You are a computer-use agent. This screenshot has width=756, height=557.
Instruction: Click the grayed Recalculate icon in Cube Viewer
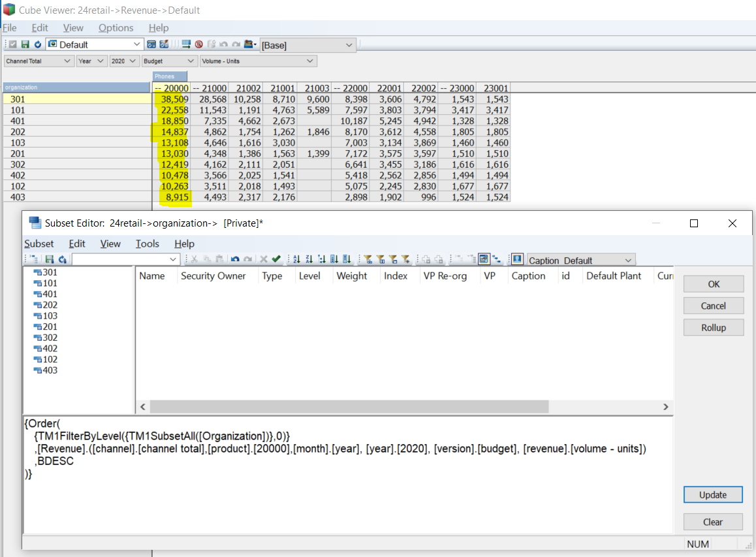[x=13, y=44]
